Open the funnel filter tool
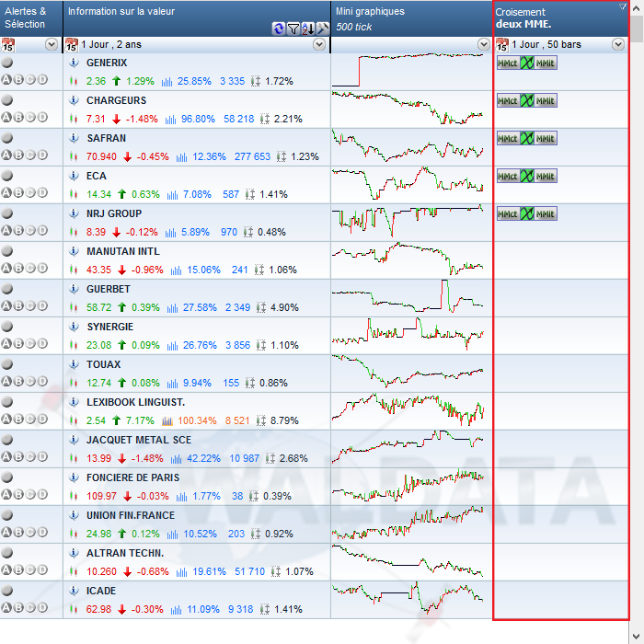644x644 pixels. click(293, 29)
